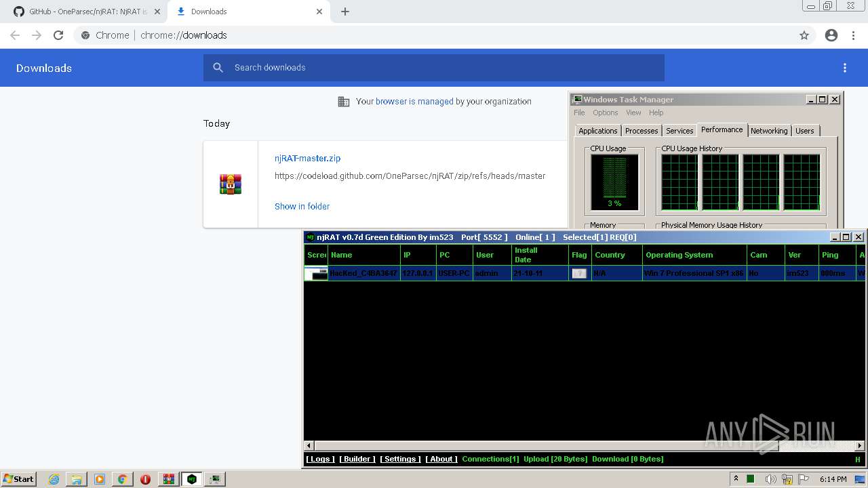Click the WinRAR file icon of njRAT-master.zip
The image size is (868, 488).
(x=231, y=184)
